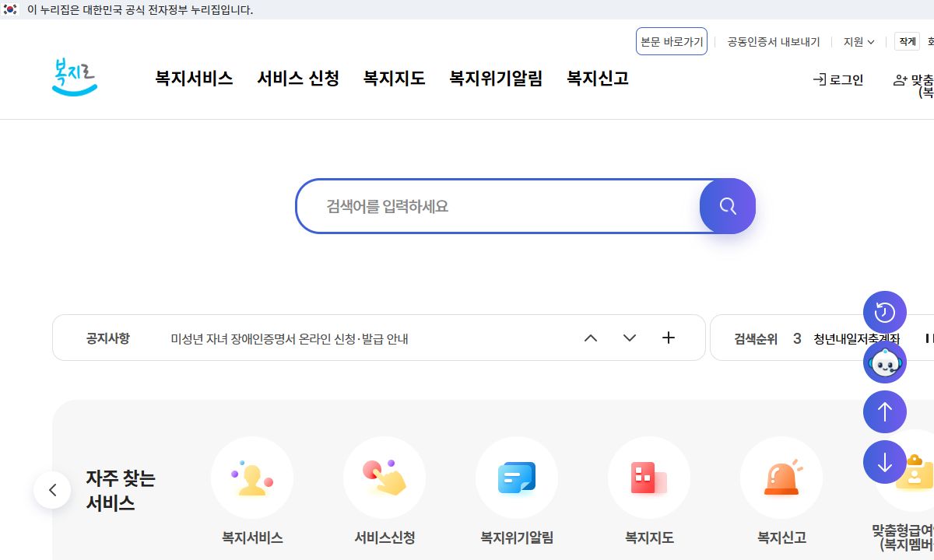The height and width of the screenshot is (560, 934).
Task: Click the 검색순위 heading label
Action: click(x=756, y=338)
